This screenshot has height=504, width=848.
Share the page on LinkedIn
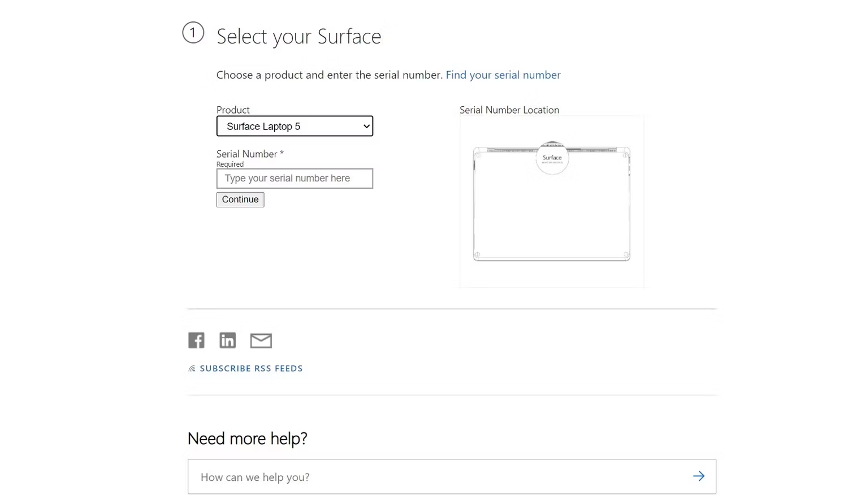[228, 340]
